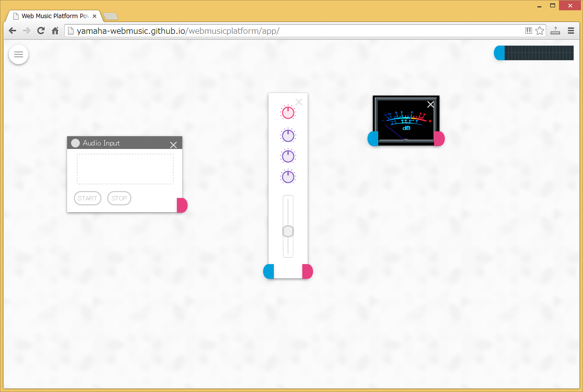Image resolution: width=583 pixels, height=392 pixels.
Task: Click the START button in Audio Input
Action: (x=87, y=198)
